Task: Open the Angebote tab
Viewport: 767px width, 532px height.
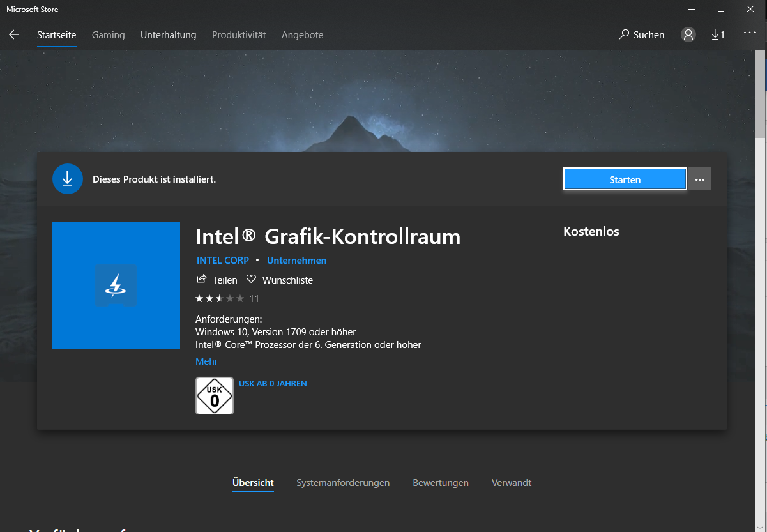Action: [303, 35]
